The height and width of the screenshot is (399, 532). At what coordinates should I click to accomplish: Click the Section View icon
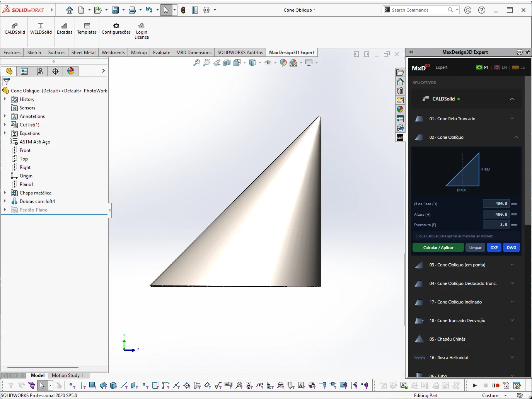pos(227,63)
